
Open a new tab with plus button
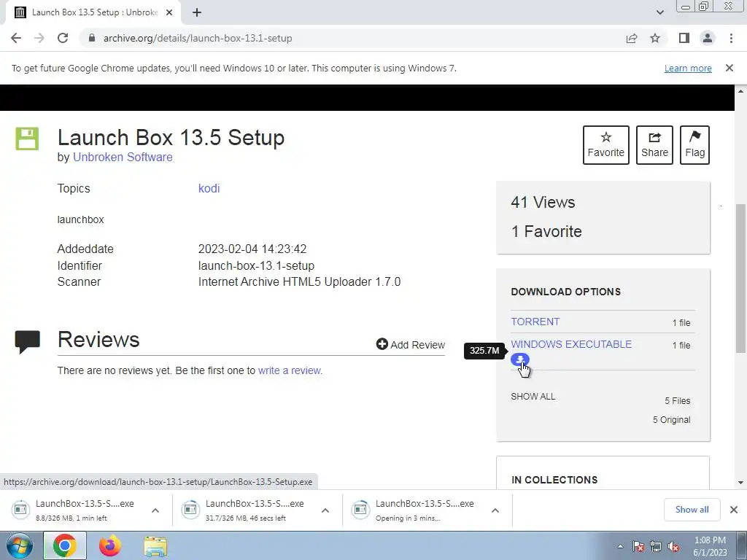197,12
